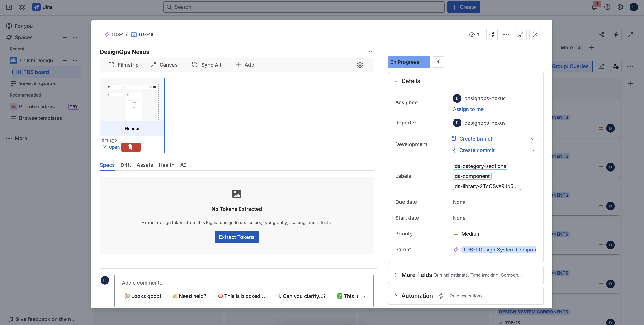Collapse the Jira sidebar panel icon
Screen dimensions: 644x325
click(9, 7)
